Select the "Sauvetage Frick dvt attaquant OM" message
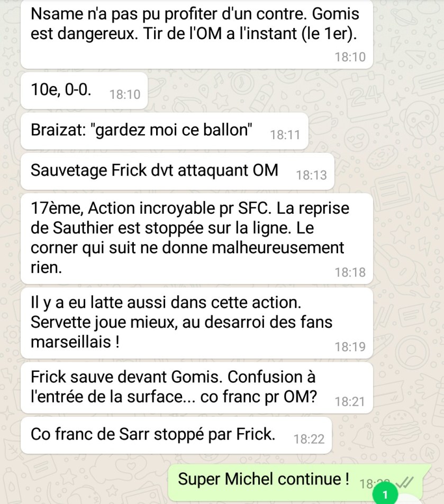The width and height of the screenshot is (444, 504). pos(177,171)
